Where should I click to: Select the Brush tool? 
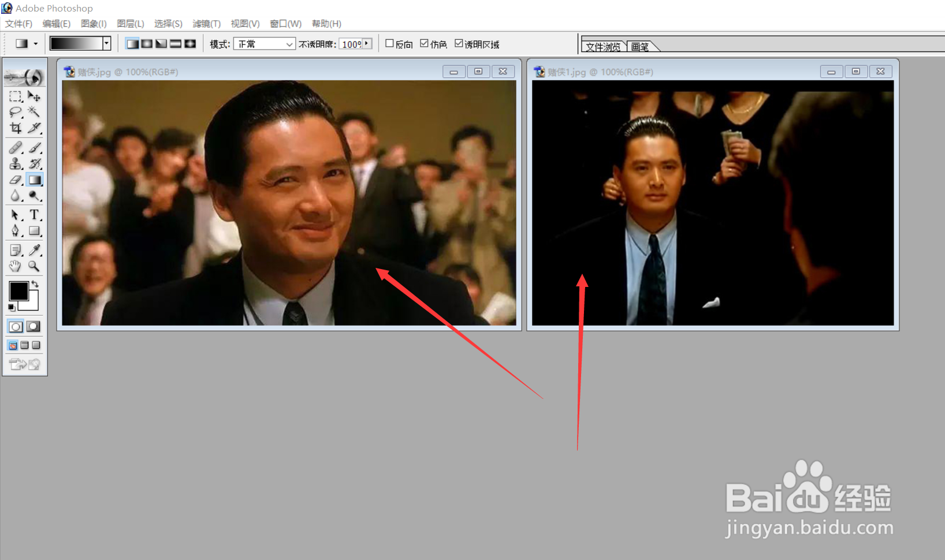tap(34, 148)
